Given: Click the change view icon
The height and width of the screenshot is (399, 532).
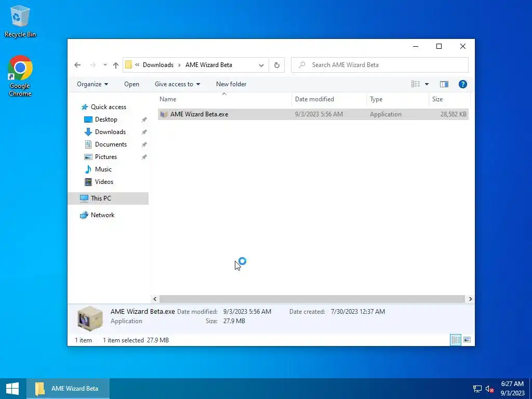Looking at the screenshot, I should click(x=416, y=84).
